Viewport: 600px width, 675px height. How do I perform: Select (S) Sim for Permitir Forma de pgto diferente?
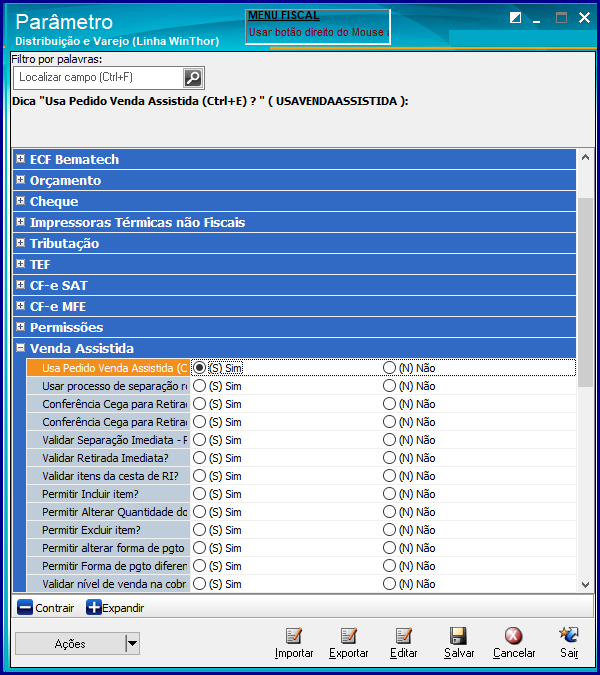[199, 566]
